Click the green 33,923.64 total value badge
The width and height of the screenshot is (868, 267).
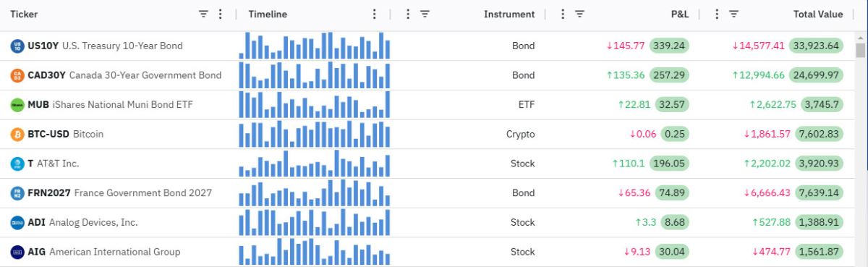(x=816, y=46)
